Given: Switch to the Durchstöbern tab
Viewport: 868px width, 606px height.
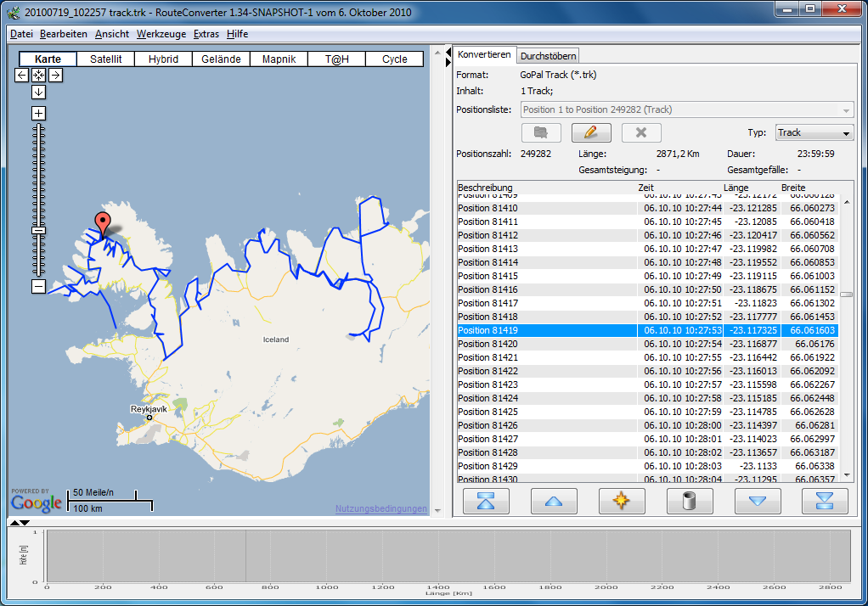Looking at the screenshot, I should [549, 56].
